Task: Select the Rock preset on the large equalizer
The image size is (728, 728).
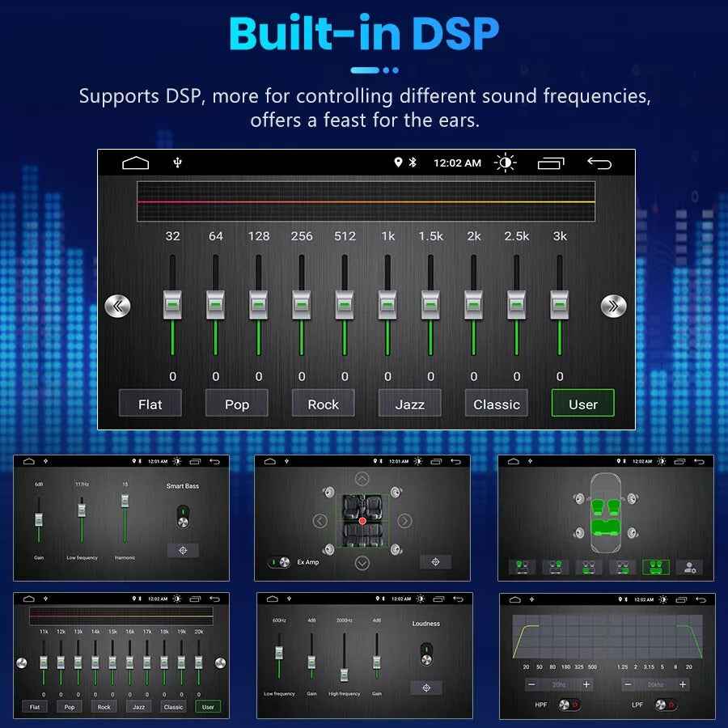Action: tap(323, 404)
